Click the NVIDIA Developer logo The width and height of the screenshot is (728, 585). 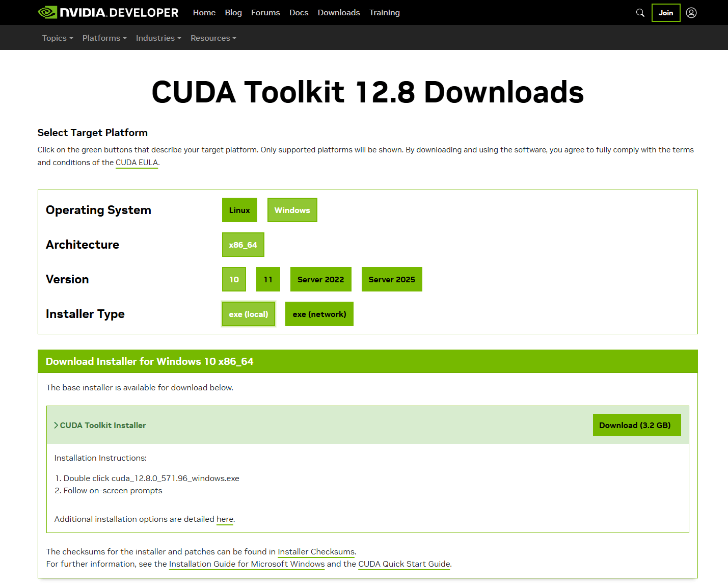pos(108,12)
